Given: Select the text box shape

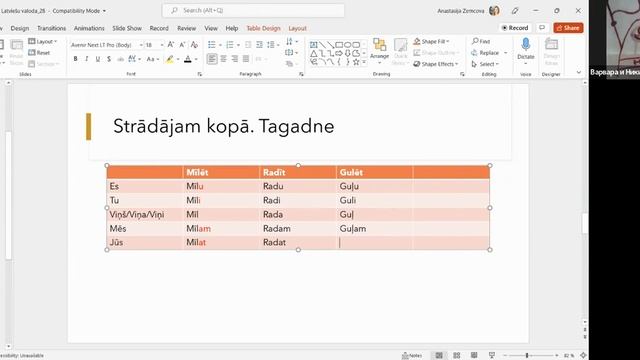Looking at the screenshot, I should [x=313, y=44].
